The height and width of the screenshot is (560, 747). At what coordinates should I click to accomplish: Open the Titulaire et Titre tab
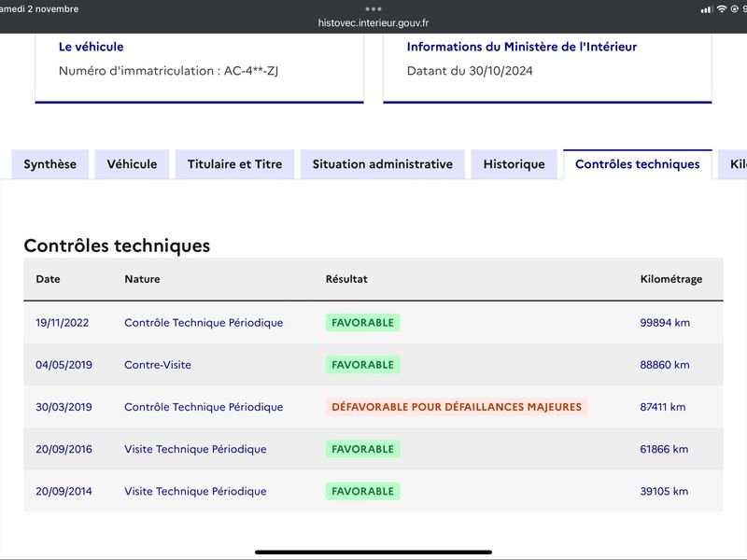click(x=235, y=164)
